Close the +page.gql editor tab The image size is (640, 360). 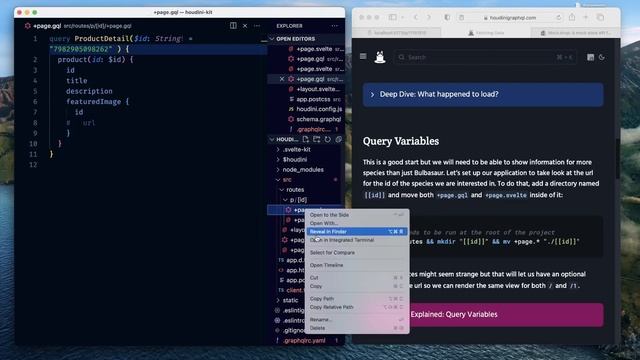click(x=245, y=26)
